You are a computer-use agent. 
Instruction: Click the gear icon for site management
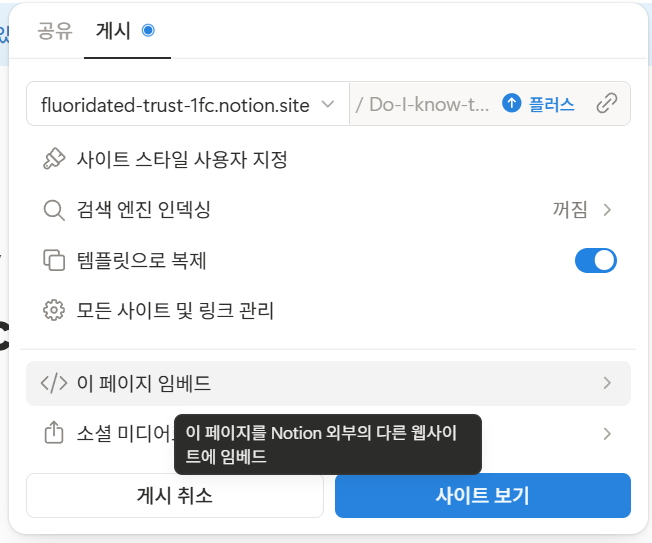pyautogui.click(x=54, y=310)
